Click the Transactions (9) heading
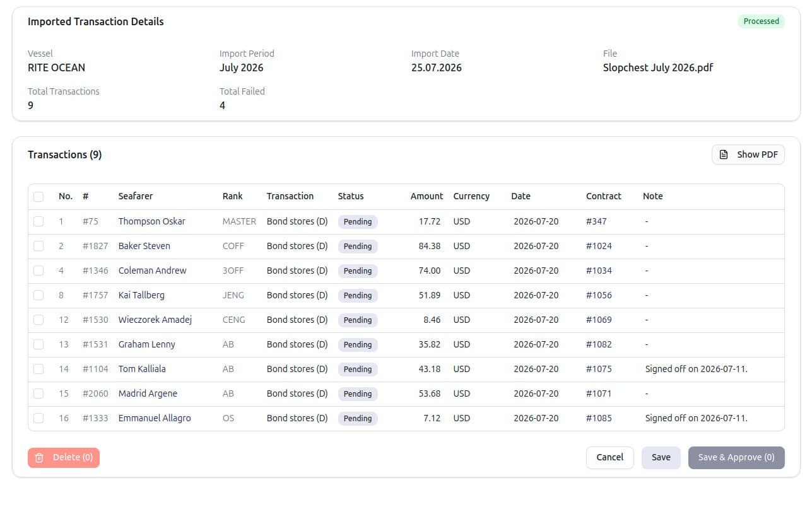This screenshot has height=507, width=812. pos(65,154)
